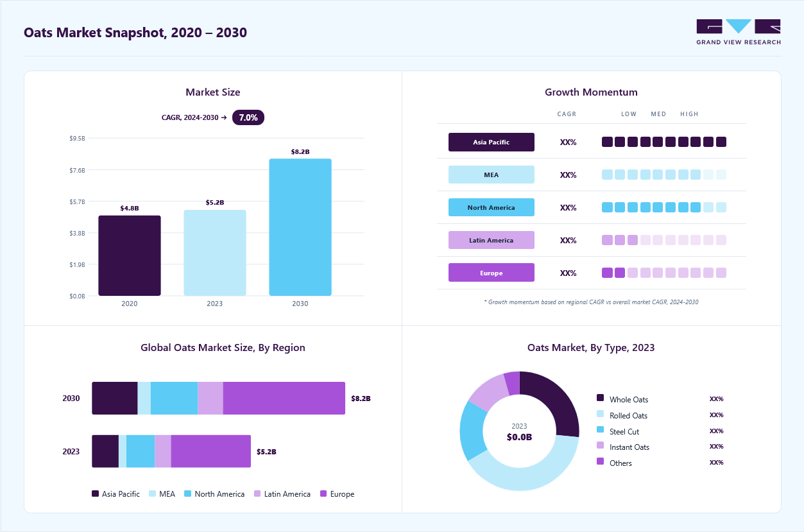Click the Oats Market, By Type, 2023 title
This screenshot has height=532, width=804.
tap(591, 348)
